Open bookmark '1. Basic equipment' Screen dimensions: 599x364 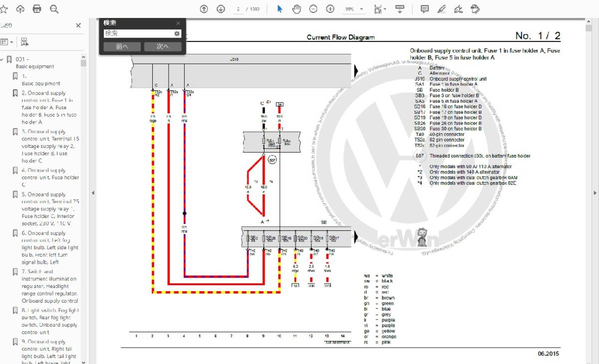41,80
